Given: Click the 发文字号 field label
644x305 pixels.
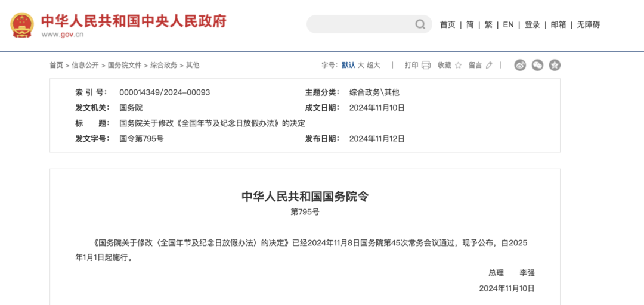Looking at the screenshot, I should [x=92, y=139].
